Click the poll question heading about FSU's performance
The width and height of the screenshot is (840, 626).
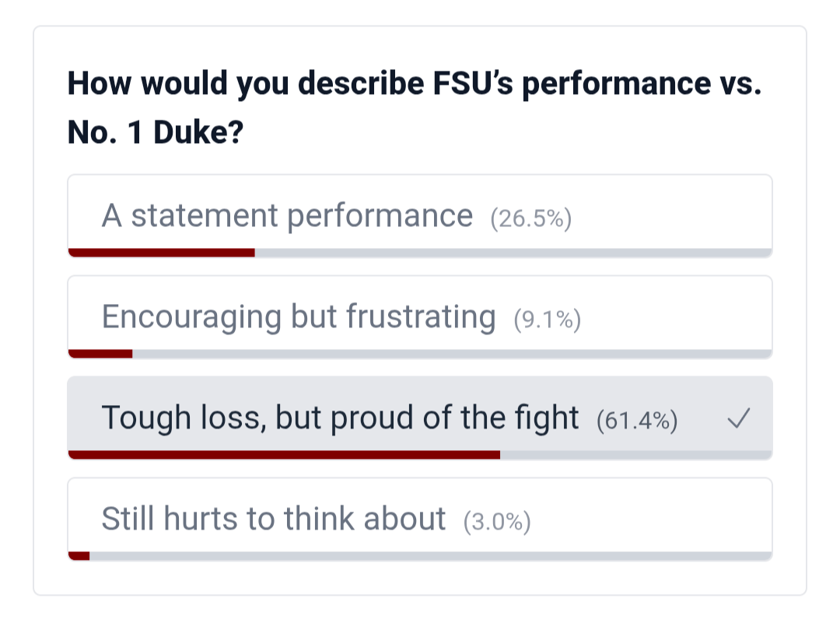(415, 84)
